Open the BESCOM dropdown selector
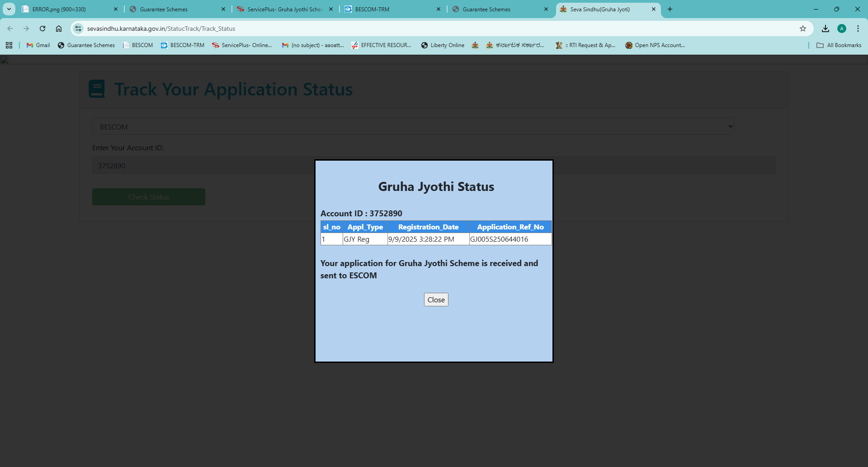Screen dimensions: 868x467 point(413,127)
